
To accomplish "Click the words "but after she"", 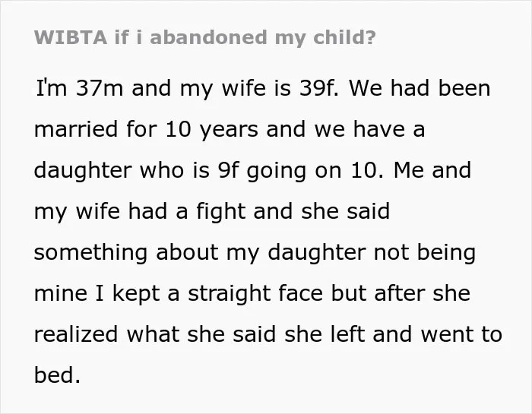I will pyautogui.click(x=401, y=293).
